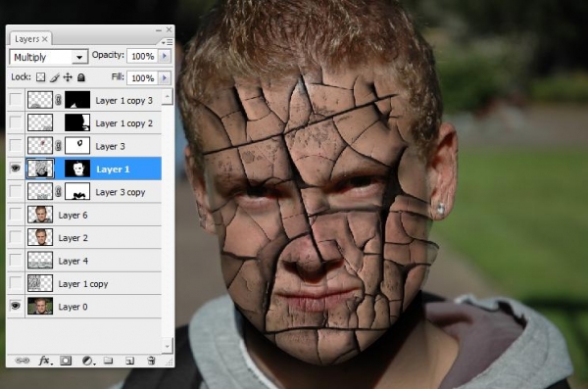
Task: Click mask link icon on Layer 3
Action: click(x=59, y=146)
